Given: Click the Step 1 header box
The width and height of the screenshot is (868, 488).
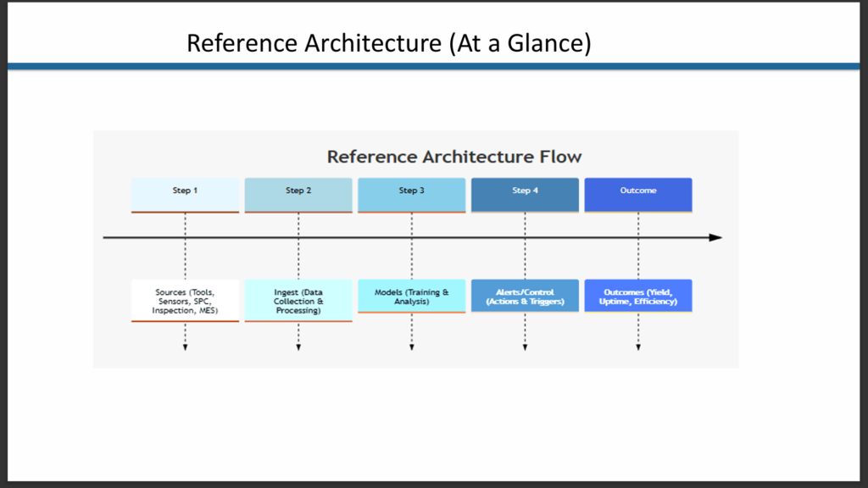Looking at the screenshot, I should 185,195.
